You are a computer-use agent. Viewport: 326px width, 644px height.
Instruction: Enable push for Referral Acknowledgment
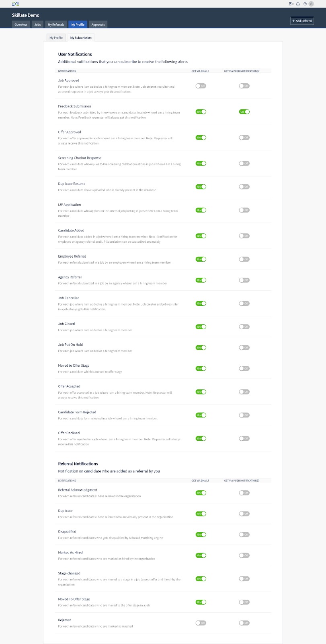(244, 493)
